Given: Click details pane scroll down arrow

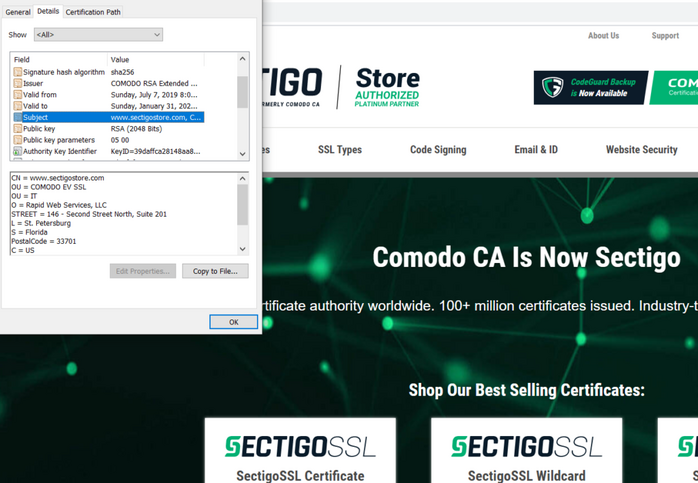Looking at the screenshot, I should coord(243,249).
